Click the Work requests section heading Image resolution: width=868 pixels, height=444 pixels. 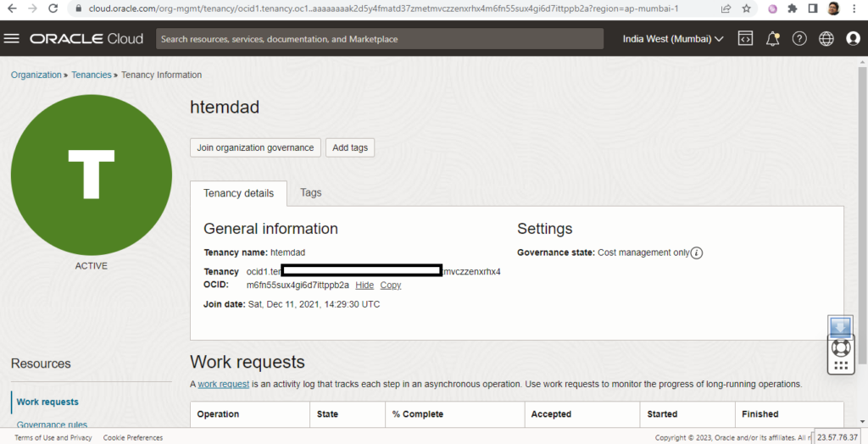(248, 362)
